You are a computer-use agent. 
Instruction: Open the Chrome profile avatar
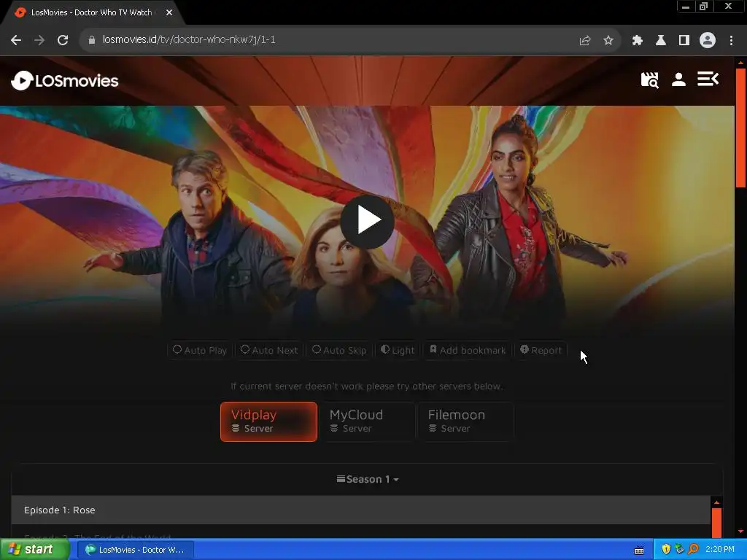tap(708, 40)
